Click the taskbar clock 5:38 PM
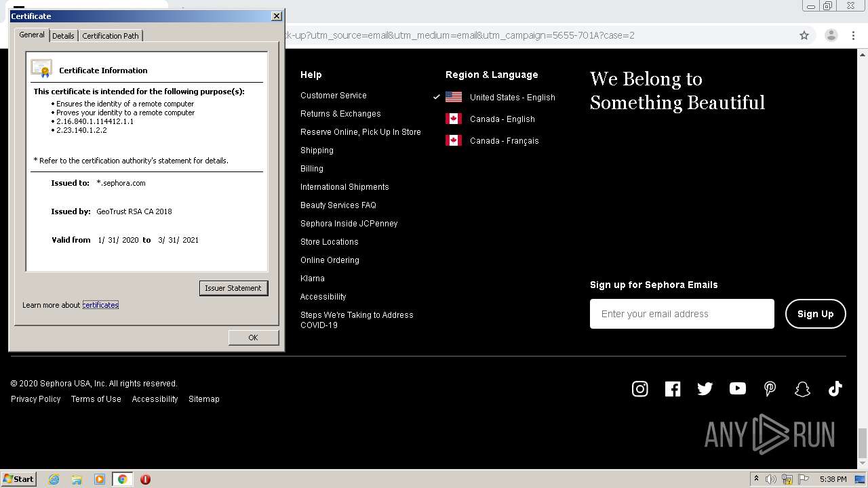The width and height of the screenshot is (868, 488). tap(833, 479)
